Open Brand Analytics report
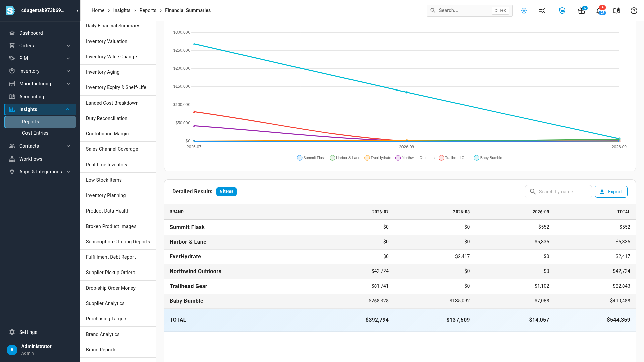This screenshot has width=644, height=362. [118, 334]
